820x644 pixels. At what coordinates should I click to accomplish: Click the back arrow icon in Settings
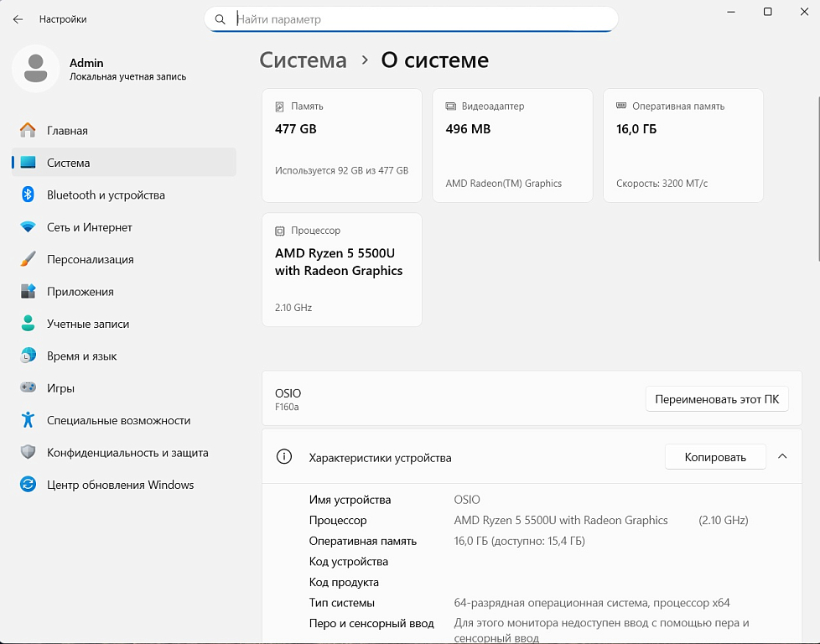coord(18,18)
